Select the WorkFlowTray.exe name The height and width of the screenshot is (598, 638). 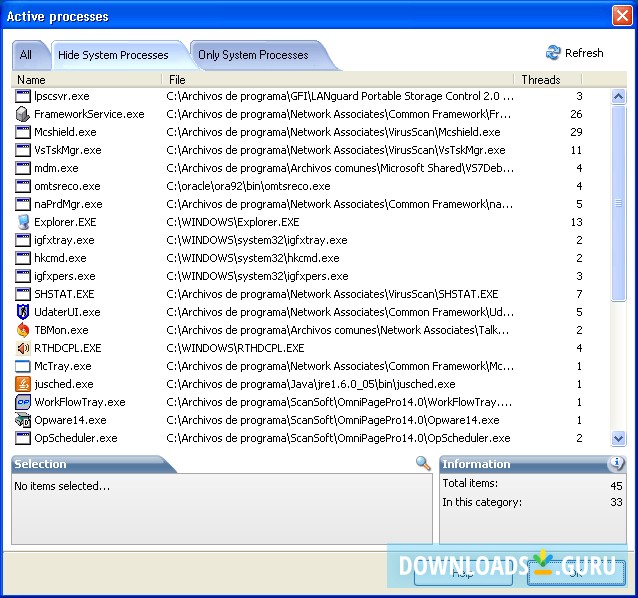[x=80, y=402]
